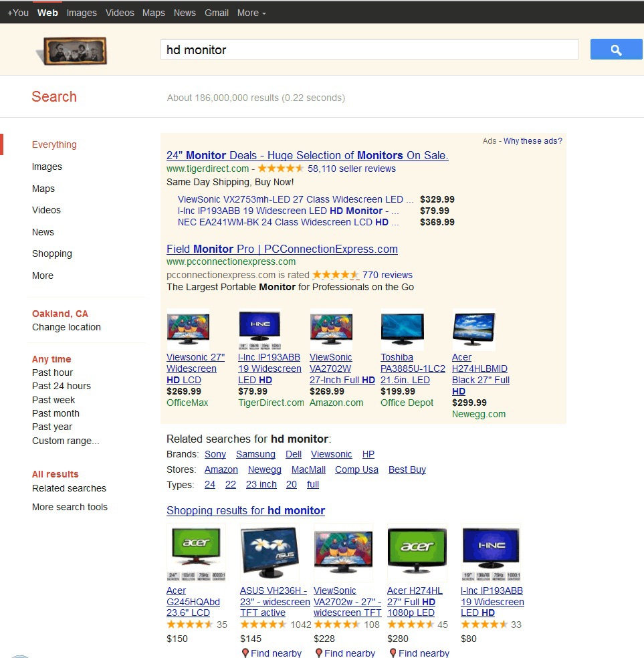Viewport: 644px width, 658px height.
Task: Select Everything in the left sidebar
Action: (54, 145)
